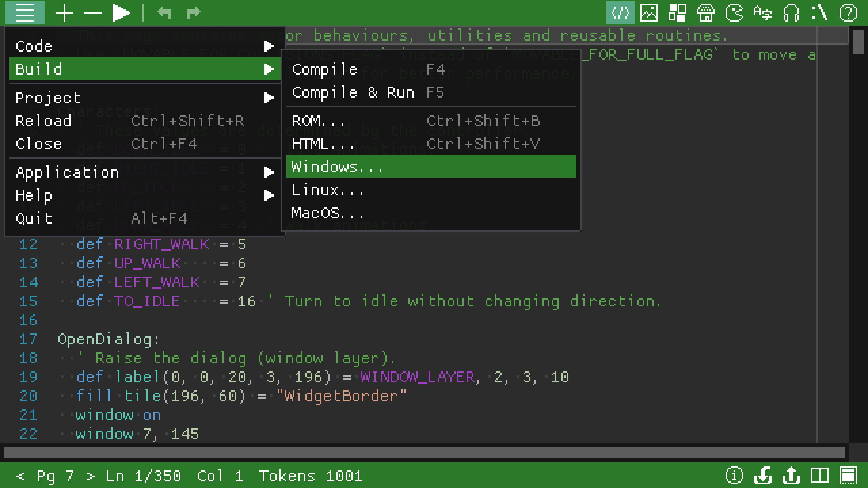Viewport: 868px width, 488px height.
Task: Click the export/upload icon in status bar
Action: click(x=791, y=475)
